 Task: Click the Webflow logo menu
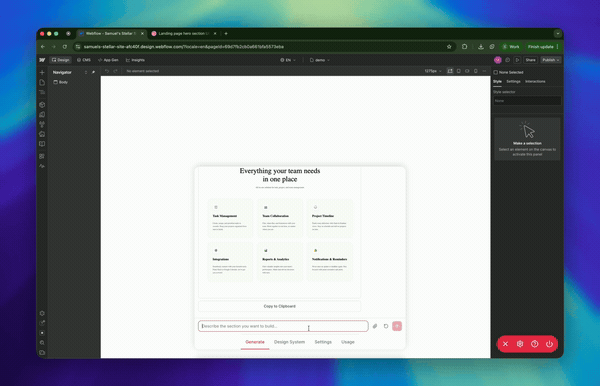[x=42, y=60]
